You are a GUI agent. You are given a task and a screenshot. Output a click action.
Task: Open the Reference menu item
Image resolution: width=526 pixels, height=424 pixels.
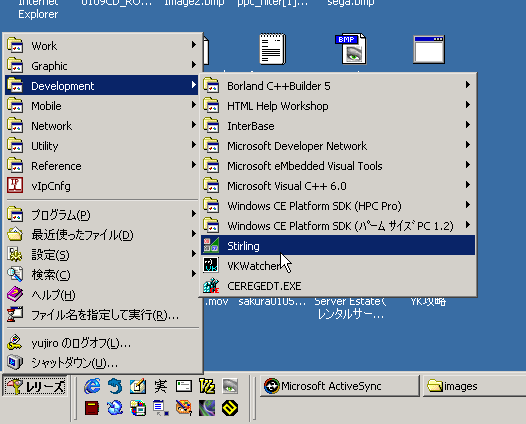tap(102, 165)
